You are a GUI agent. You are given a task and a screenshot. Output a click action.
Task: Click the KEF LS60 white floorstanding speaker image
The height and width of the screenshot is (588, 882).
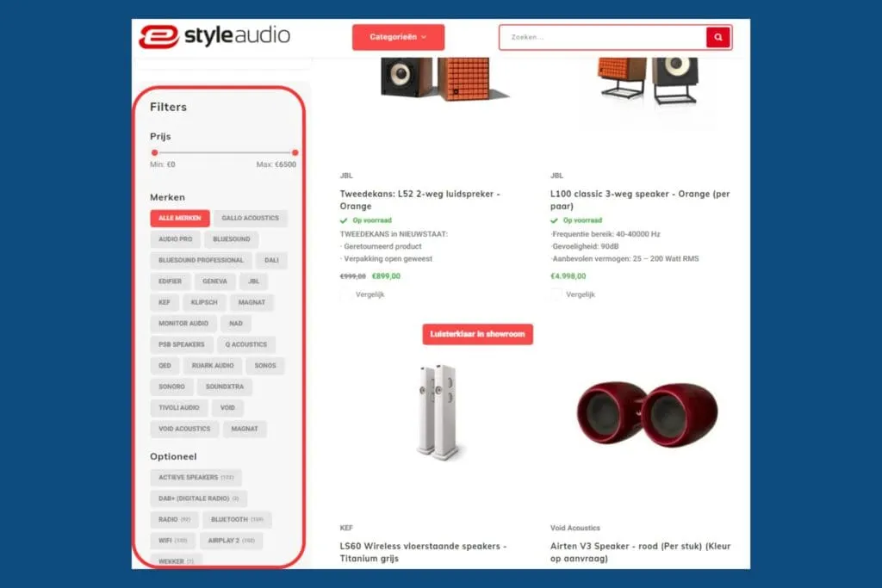pyautogui.click(x=440, y=412)
